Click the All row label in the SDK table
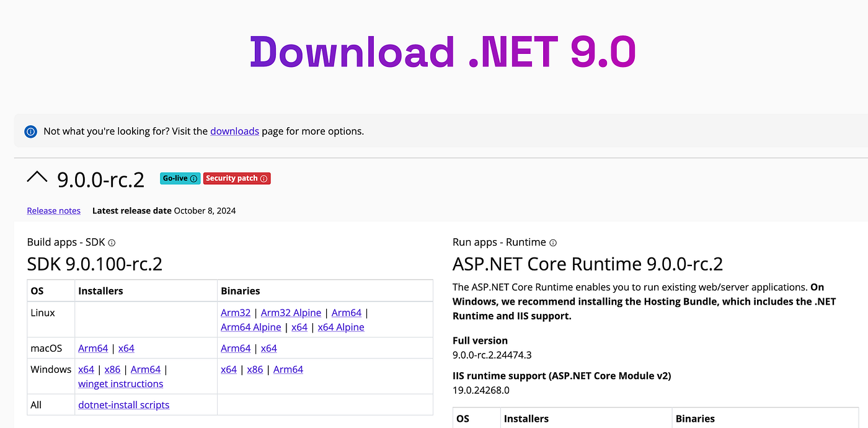The image size is (868, 428). (36, 405)
